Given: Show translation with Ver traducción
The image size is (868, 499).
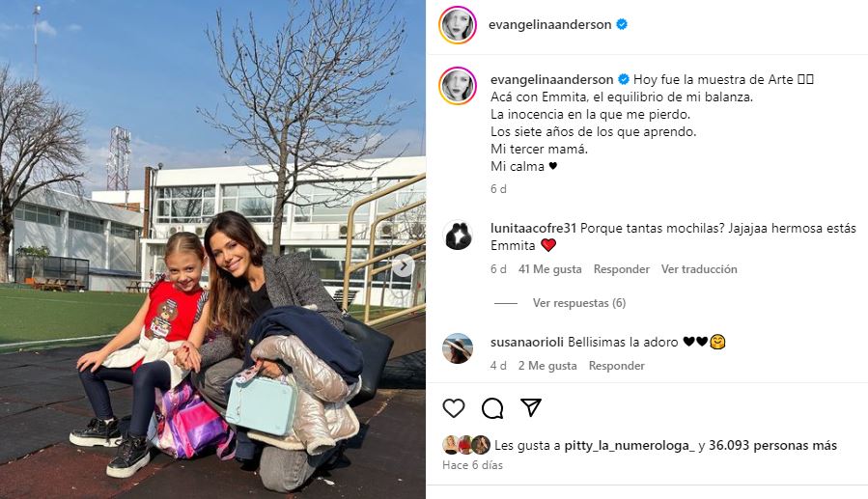Looking at the screenshot, I should click(x=699, y=269).
